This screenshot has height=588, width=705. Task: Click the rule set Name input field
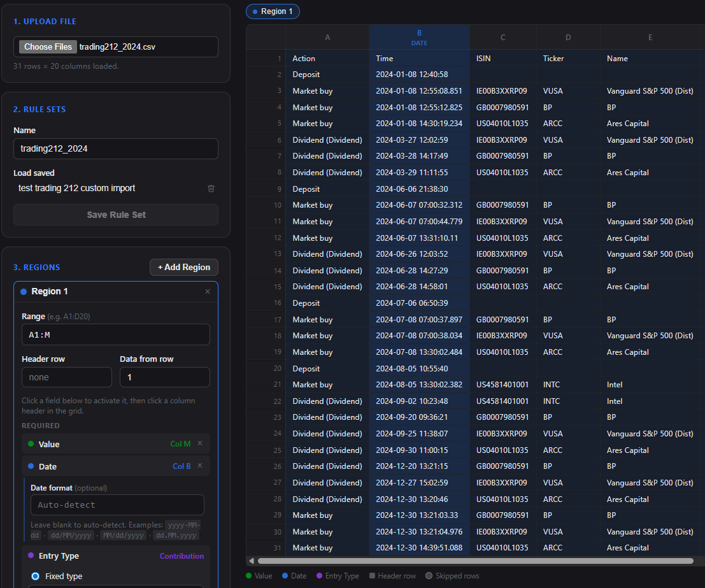point(116,149)
